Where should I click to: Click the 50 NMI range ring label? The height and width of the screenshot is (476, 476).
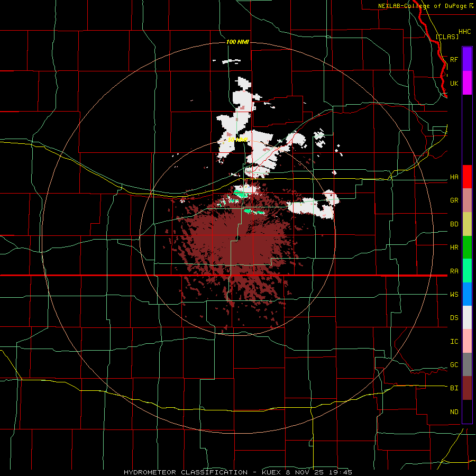pyautogui.click(x=237, y=140)
